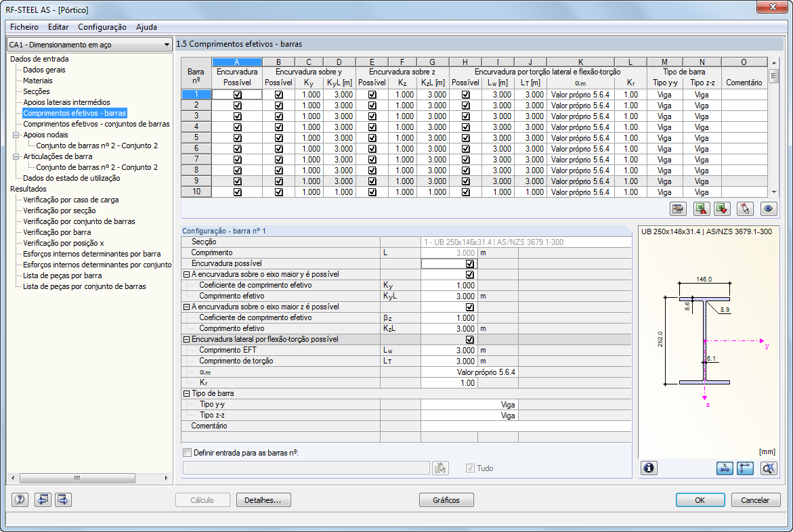Open cross-section info with the 'i' icon
Screen dimensions: 793x532
point(649,468)
